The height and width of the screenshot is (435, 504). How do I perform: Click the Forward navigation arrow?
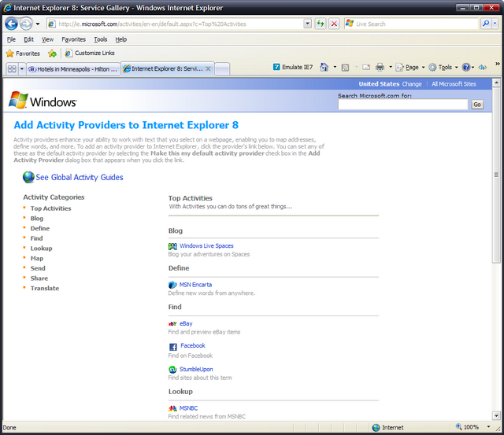coord(26,24)
